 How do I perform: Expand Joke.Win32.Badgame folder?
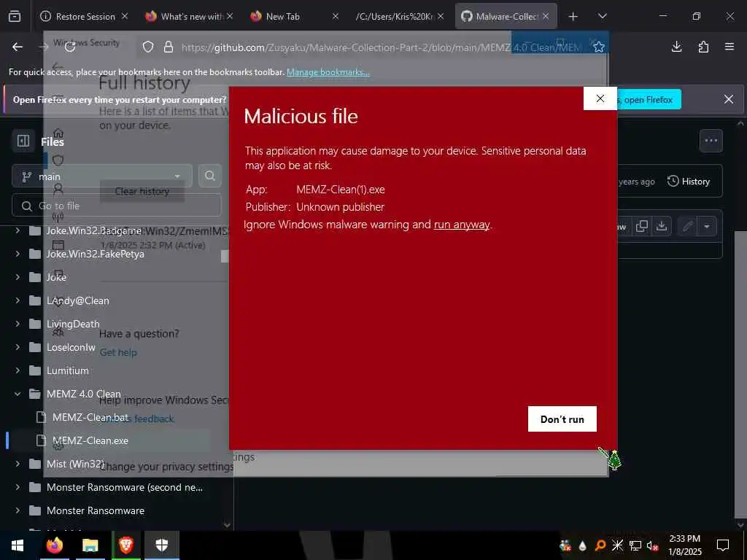(x=18, y=230)
